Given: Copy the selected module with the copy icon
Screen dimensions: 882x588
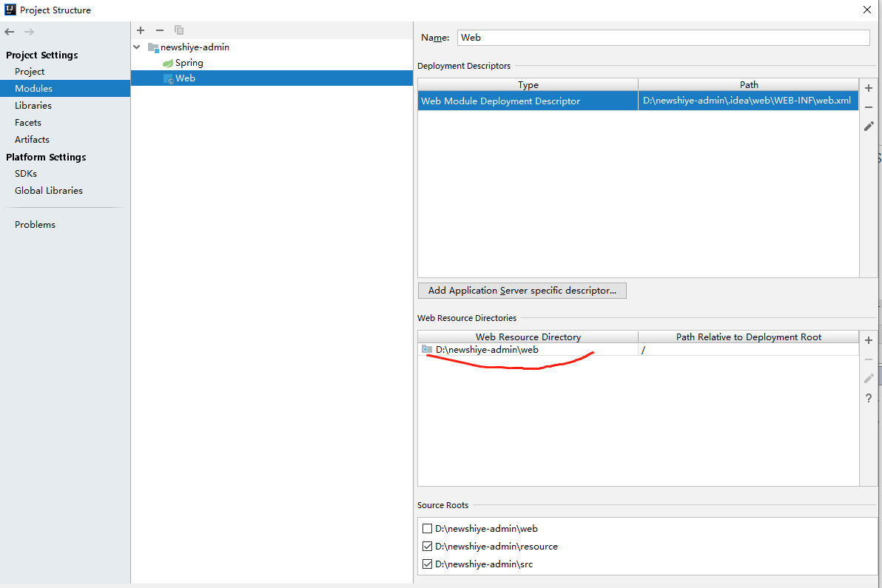Looking at the screenshot, I should 179,30.
